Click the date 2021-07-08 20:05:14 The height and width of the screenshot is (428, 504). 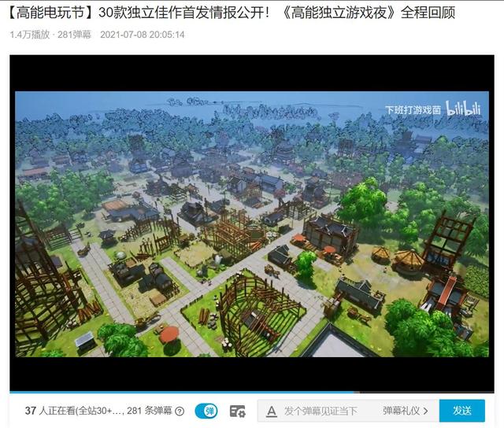pos(142,35)
